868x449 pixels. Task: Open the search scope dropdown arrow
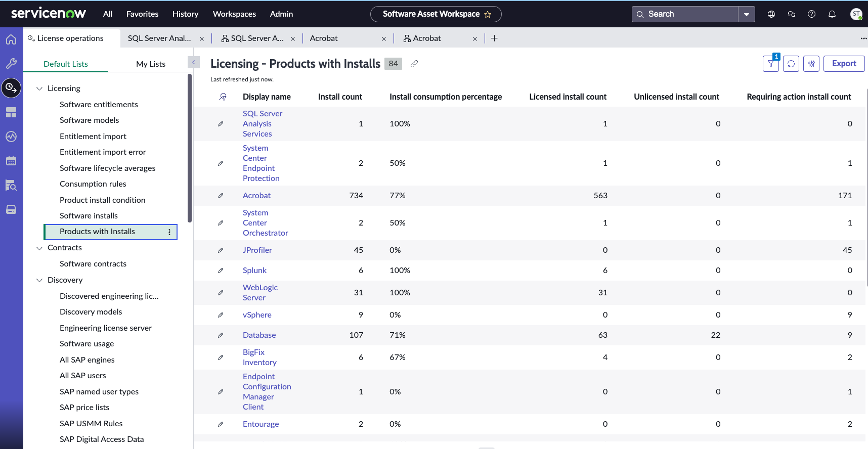(x=747, y=14)
